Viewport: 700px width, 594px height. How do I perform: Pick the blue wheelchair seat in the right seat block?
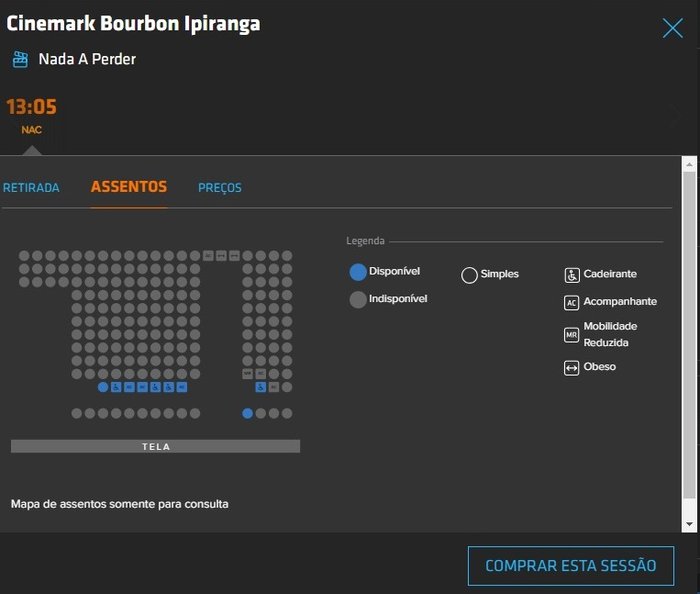click(x=261, y=387)
